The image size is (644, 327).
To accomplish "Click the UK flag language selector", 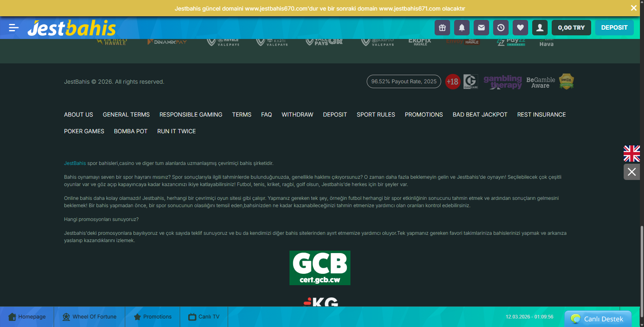I will pyautogui.click(x=632, y=154).
